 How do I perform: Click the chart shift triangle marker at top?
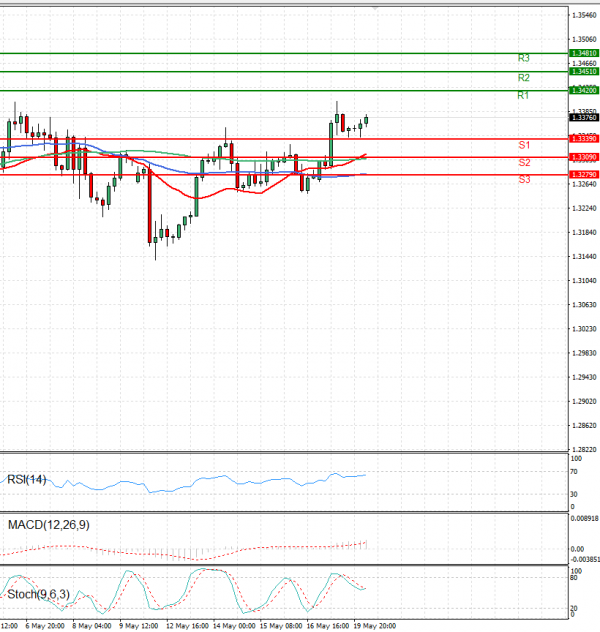click(375, 6)
